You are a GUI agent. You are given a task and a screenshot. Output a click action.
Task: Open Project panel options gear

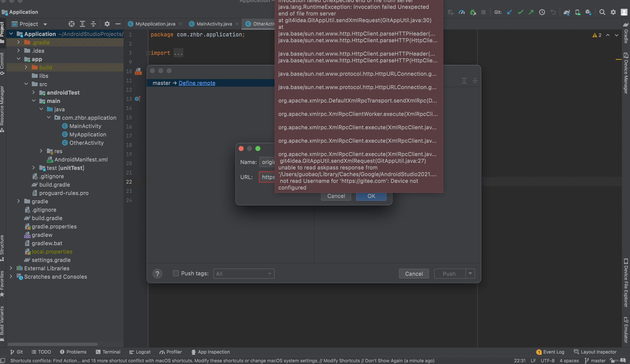pyautogui.click(x=107, y=24)
